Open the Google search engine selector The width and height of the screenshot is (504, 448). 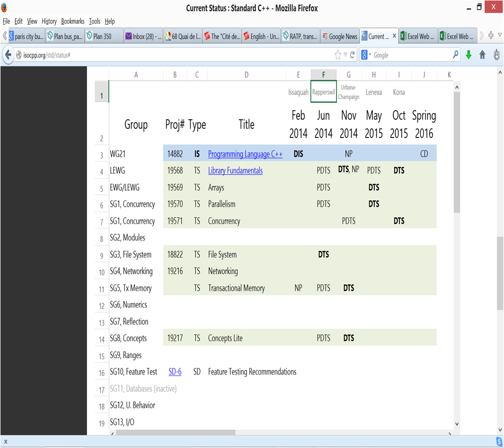coord(366,55)
